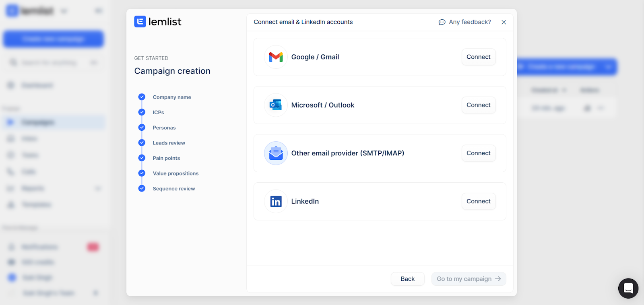The width and height of the screenshot is (644, 305).
Task: Click the LinkedIn label text
Action: point(305,201)
